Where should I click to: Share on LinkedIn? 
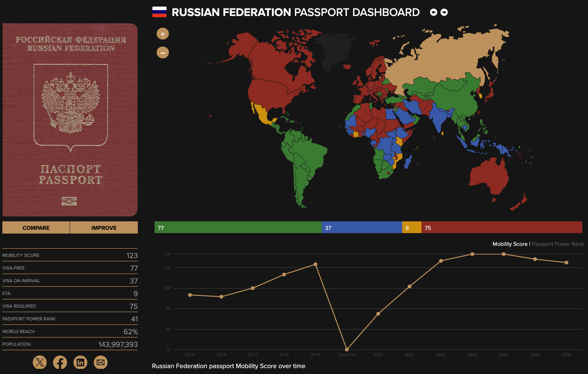(80, 362)
